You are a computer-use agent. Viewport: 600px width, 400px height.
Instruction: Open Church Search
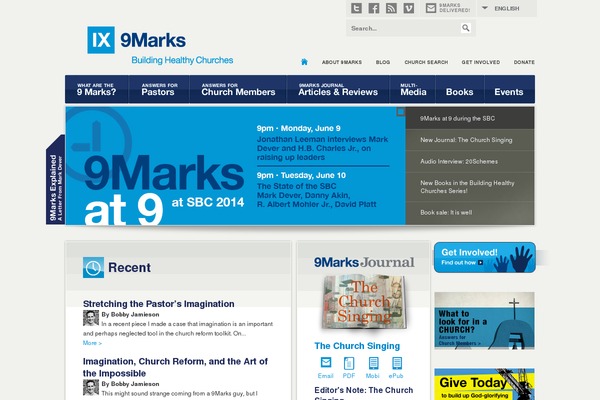[426, 62]
